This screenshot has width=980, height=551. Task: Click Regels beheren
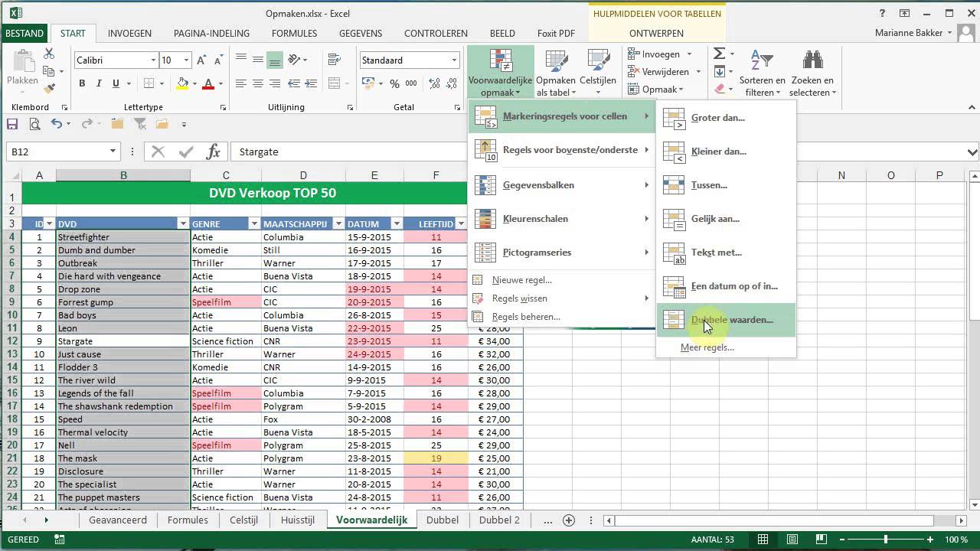(x=526, y=317)
